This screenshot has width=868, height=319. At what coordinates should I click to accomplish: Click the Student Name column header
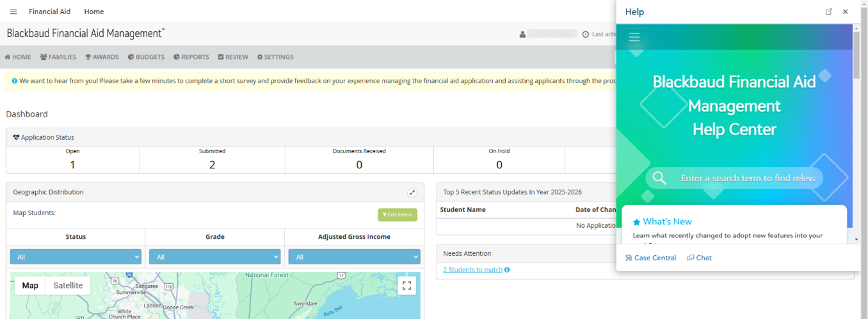click(463, 210)
